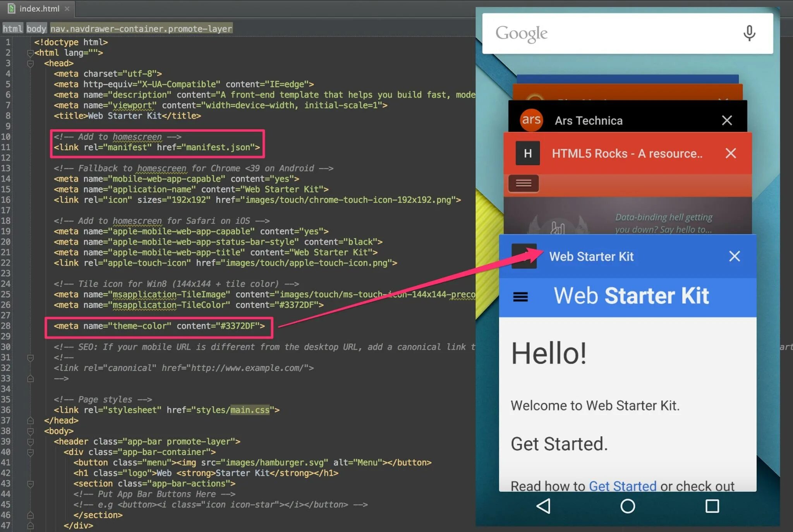
Task: Click line number 28 in the gutter
Action: coord(5,326)
